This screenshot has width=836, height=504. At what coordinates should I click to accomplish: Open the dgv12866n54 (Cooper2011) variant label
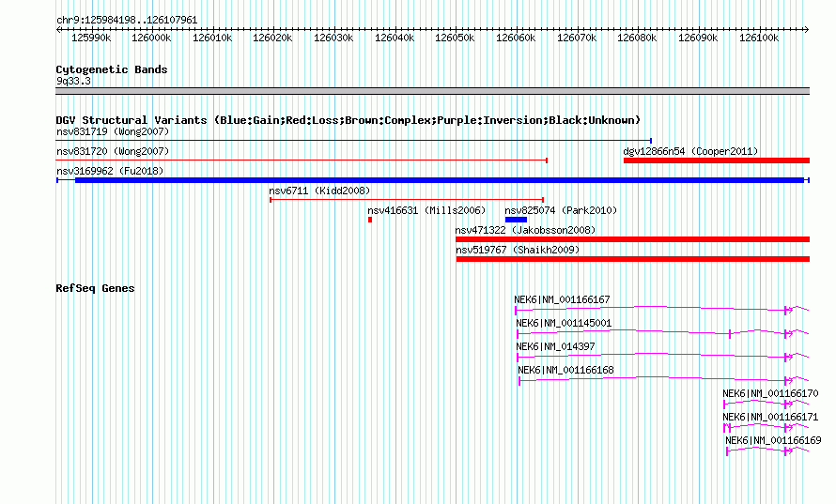(x=690, y=151)
